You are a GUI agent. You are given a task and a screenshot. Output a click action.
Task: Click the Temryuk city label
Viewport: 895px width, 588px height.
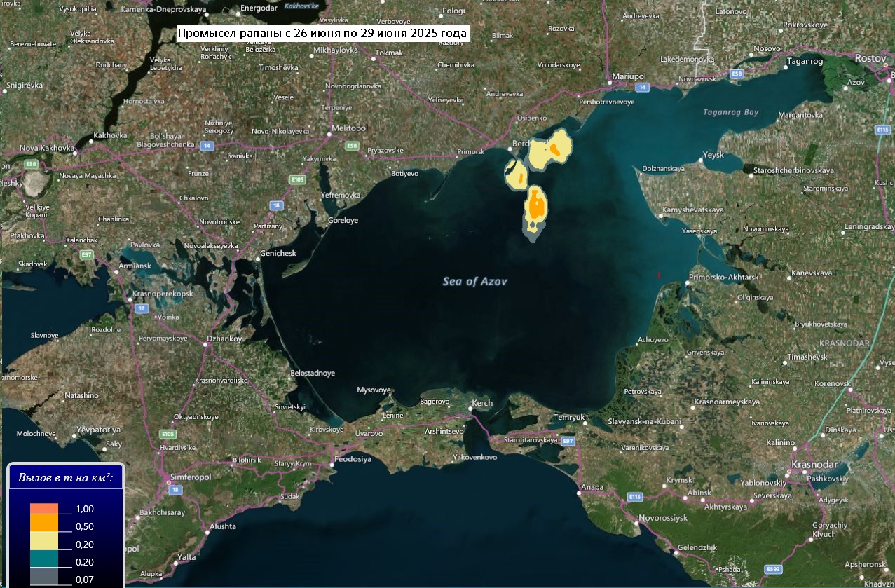[569, 417]
